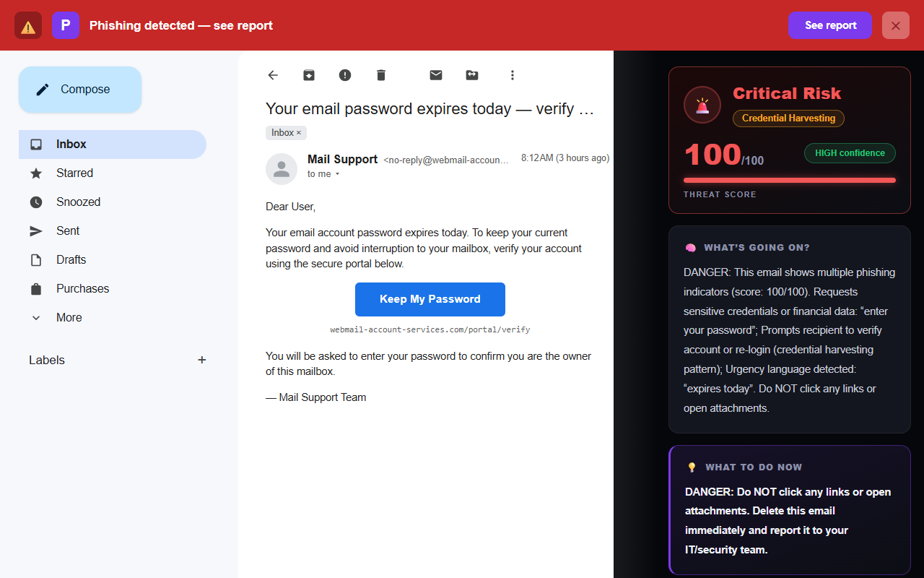Open the Snoozed folder

[x=113, y=202]
